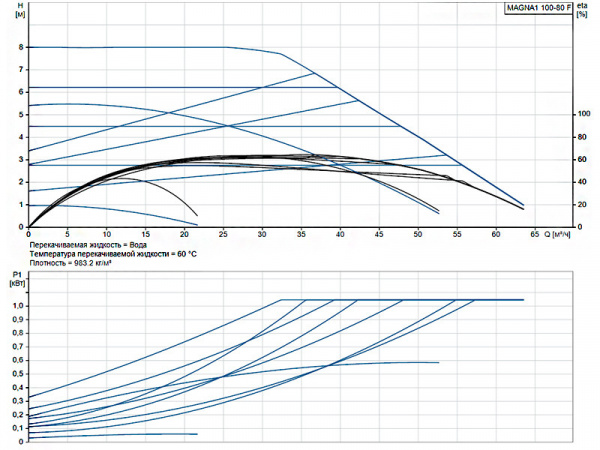
Task: Click the 0.5 tick on the P1 axis
Action: tap(17, 374)
